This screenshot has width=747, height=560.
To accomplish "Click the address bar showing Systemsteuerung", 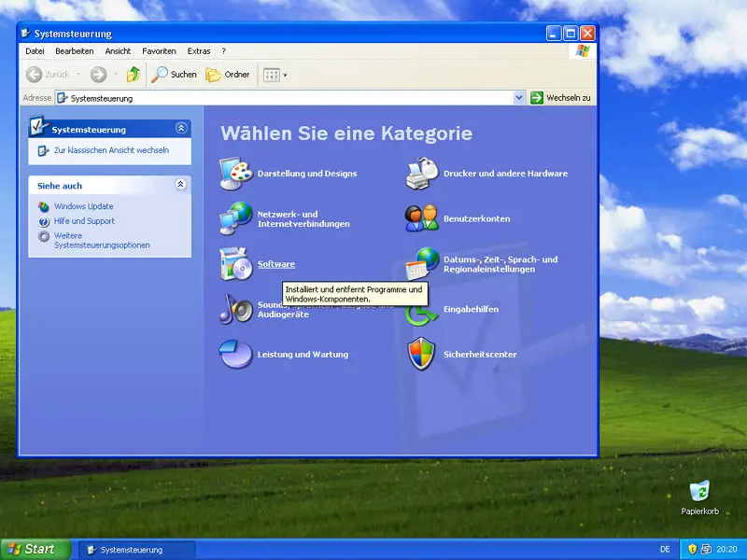I will (290, 98).
